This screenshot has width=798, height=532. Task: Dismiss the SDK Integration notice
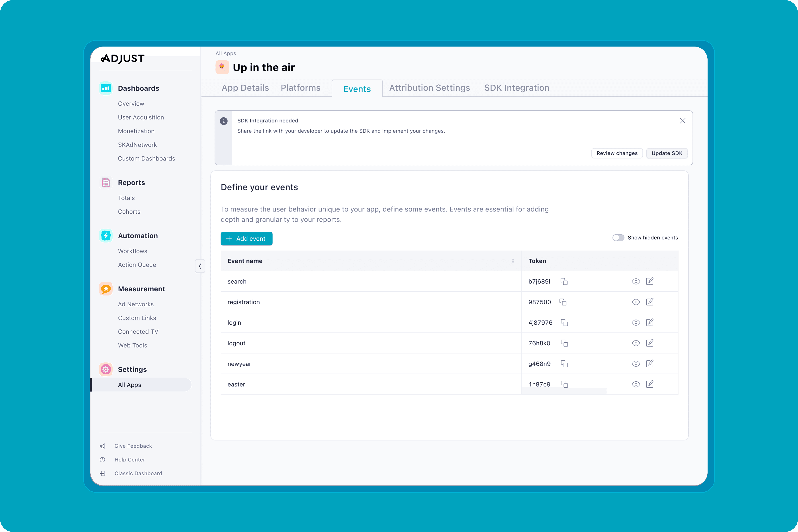click(682, 121)
